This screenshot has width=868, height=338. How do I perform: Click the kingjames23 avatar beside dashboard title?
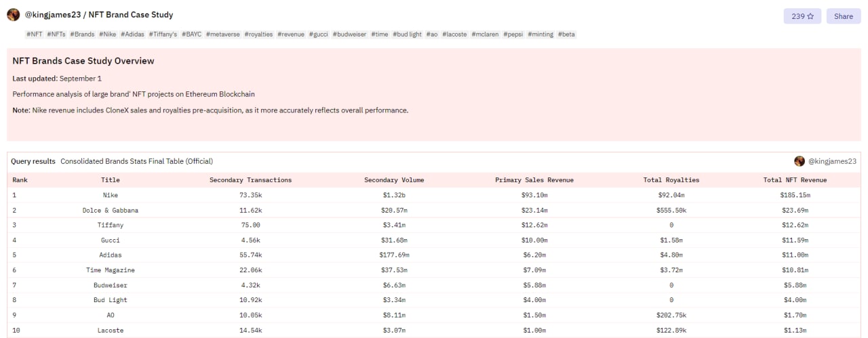click(x=14, y=15)
